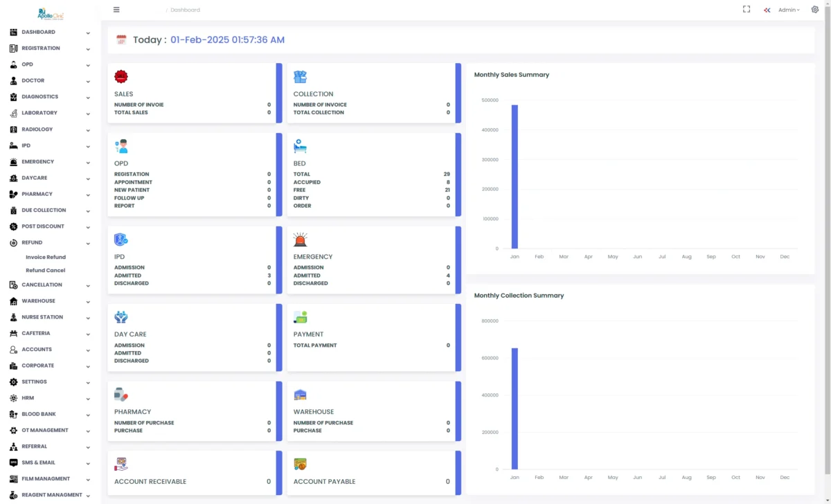Viewport: 831px width, 504px height.
Task: Click the hamburger menu icon in header
Action: (x=116, y=10)
